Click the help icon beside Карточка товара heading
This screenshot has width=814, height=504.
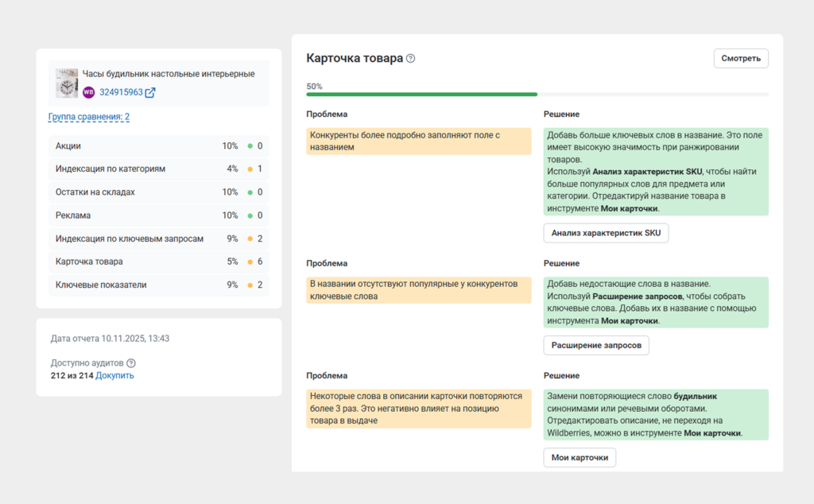click(410, 58)
